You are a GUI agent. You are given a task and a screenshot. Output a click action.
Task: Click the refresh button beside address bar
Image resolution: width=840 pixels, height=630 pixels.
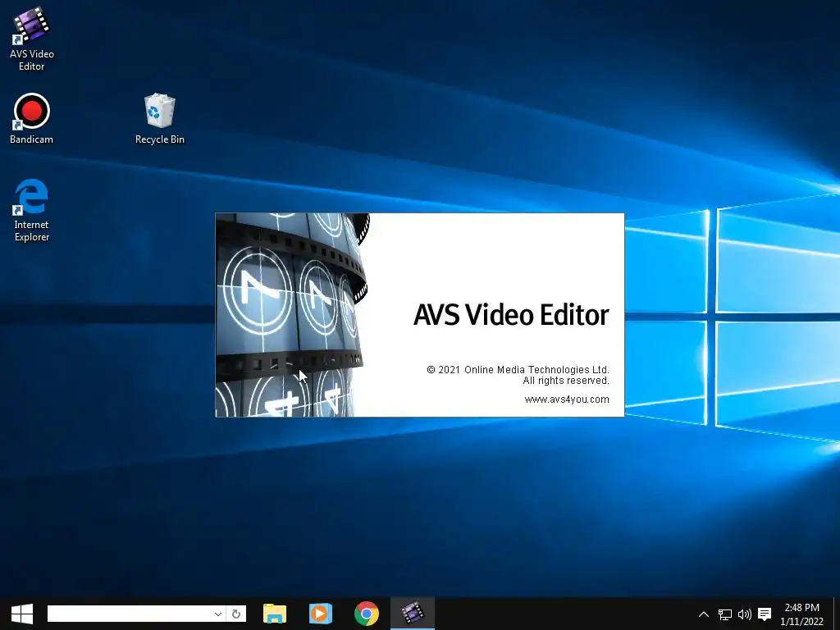[236, 614]
